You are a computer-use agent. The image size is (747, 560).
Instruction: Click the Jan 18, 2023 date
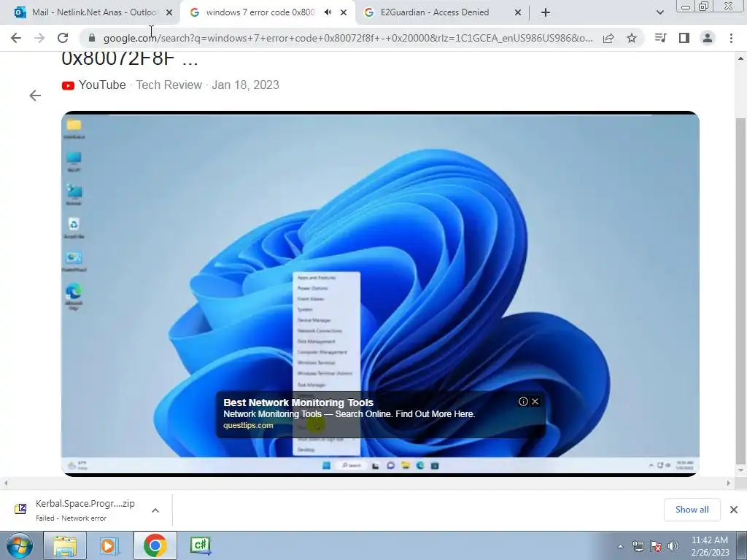tap(245, 85)
